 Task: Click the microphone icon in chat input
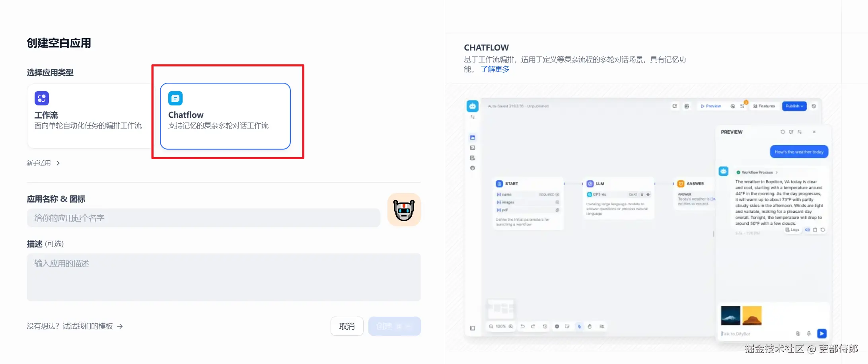(x=809, y=333)
